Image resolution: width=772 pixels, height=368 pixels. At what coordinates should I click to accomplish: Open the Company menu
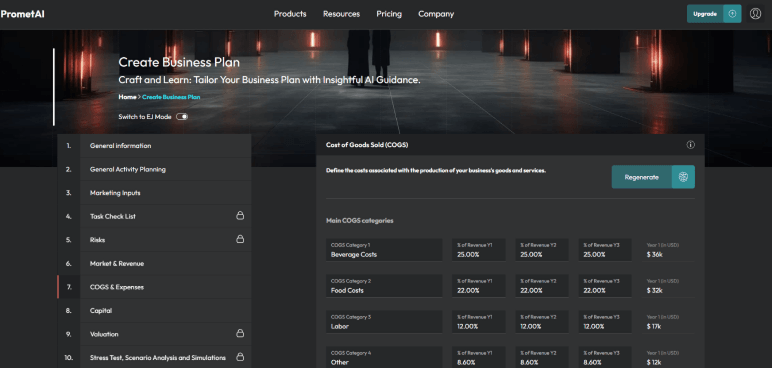[436, 14]
